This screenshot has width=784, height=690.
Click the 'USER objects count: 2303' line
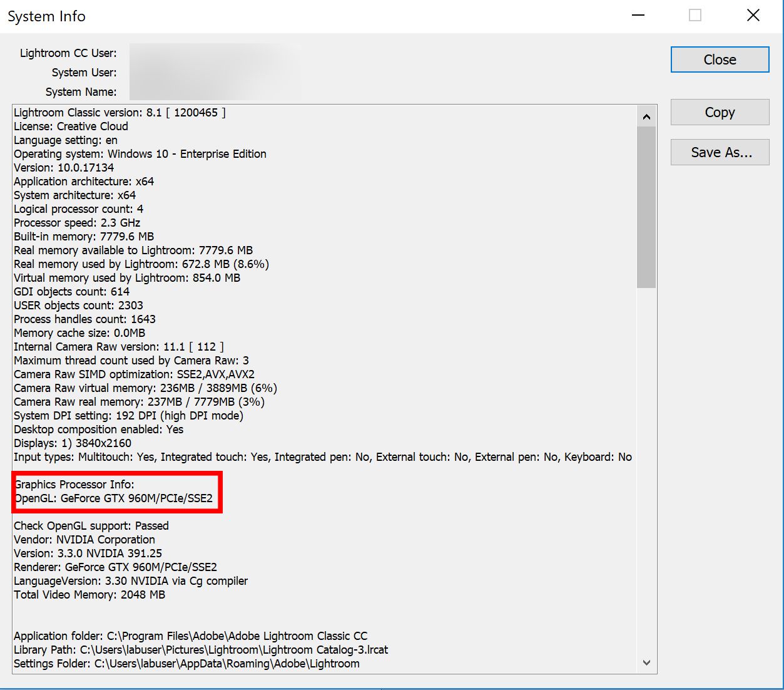(x=78, y=306)
